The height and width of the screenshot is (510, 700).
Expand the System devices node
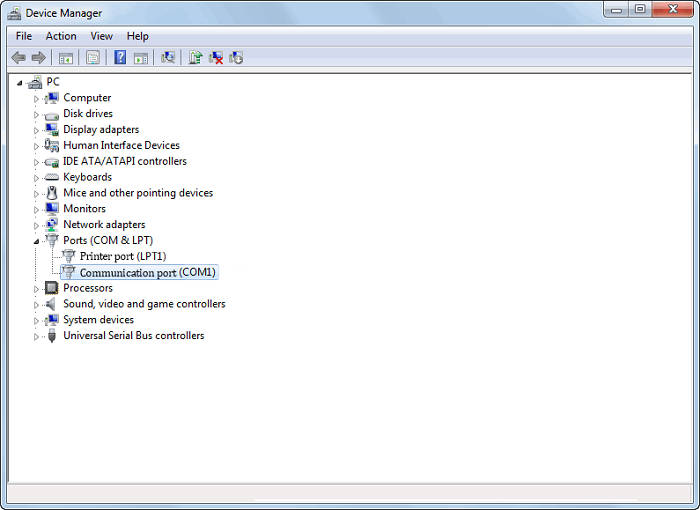(36, 321)
